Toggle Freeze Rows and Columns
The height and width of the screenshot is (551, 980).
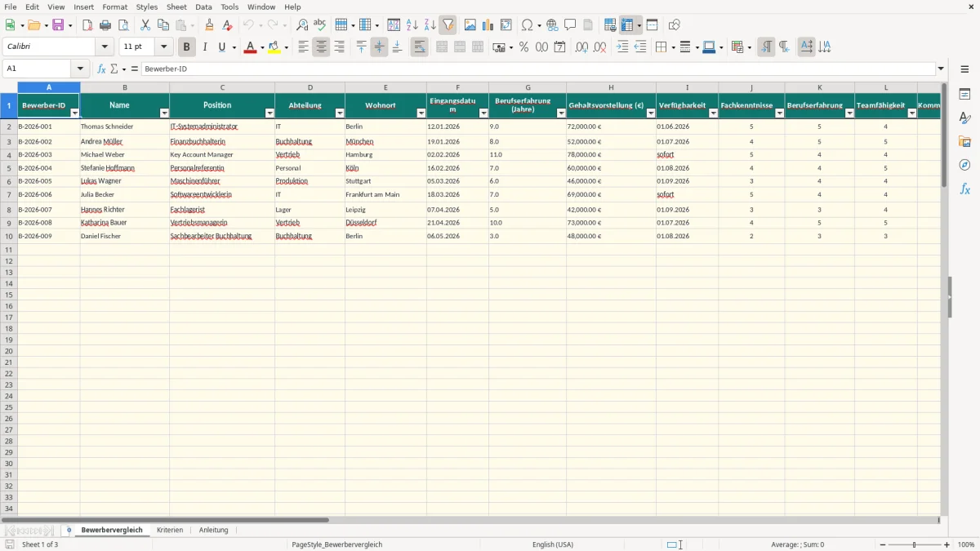627,25
